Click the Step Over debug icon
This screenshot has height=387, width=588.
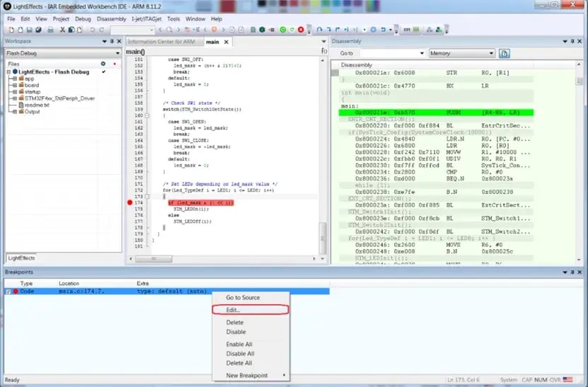point(319,30)
